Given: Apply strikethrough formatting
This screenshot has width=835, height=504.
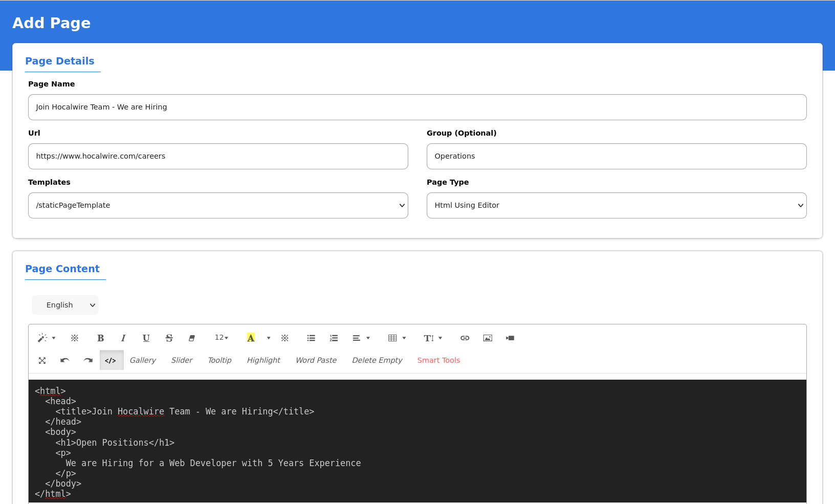Looking at the screenshot, I should (169, 338).
